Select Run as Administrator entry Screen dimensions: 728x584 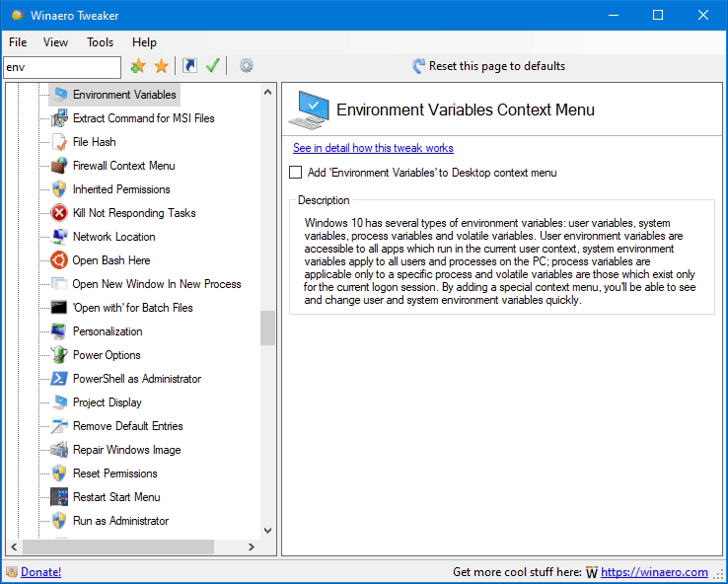[x=120, y=521]
